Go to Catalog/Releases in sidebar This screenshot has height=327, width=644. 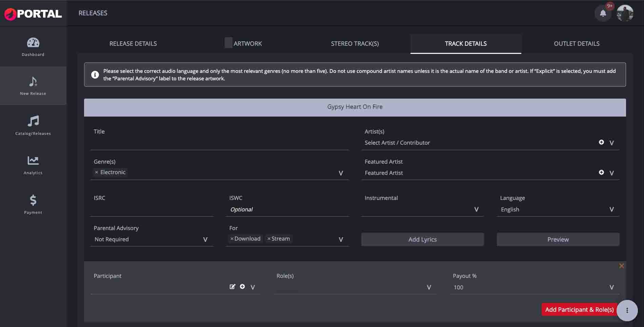pyautogui.click(x=33, y=125)
